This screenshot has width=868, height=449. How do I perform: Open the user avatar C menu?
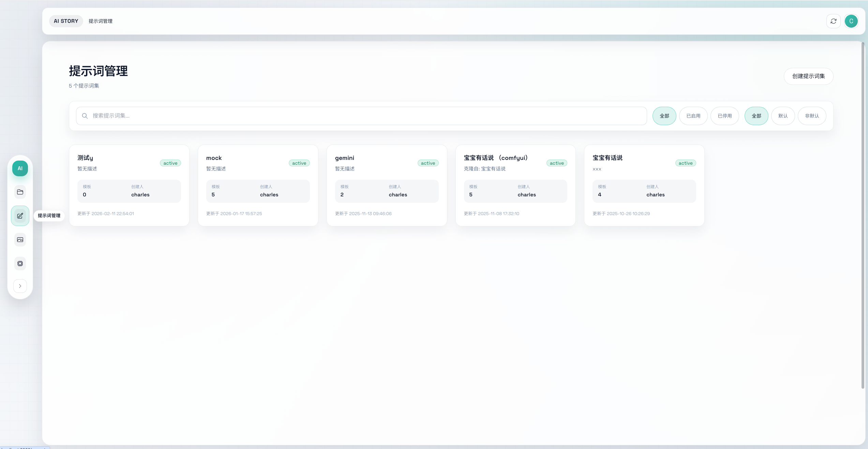coord(851,21)
